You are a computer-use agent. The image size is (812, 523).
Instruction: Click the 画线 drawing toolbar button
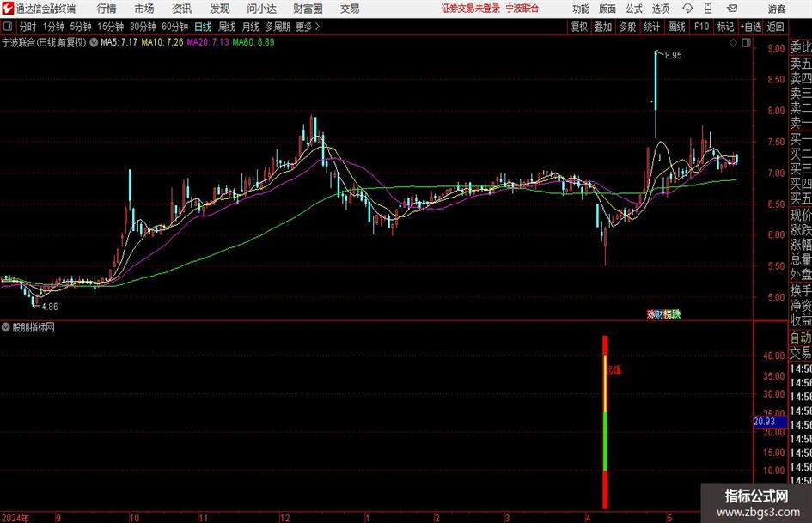[x=677, y=27]
